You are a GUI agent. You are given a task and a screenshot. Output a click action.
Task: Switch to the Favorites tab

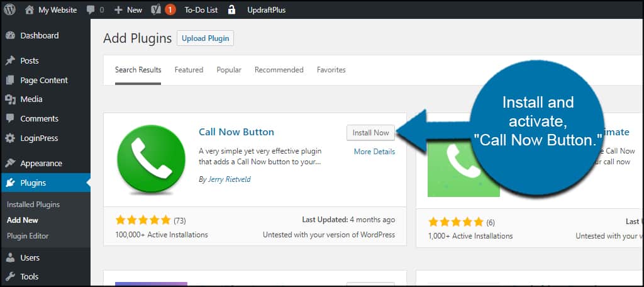click(331, 70)
